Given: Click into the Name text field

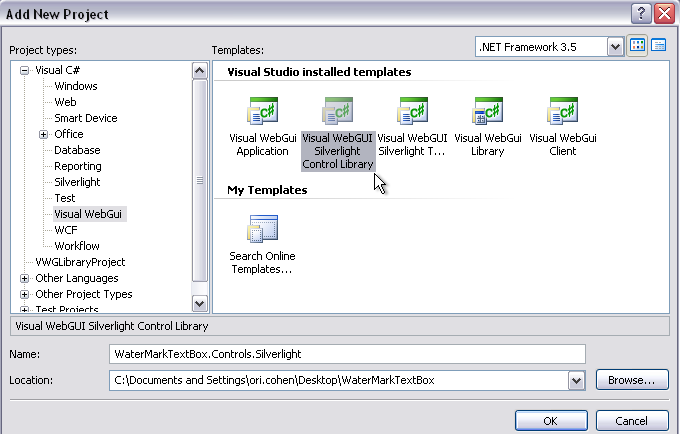Looking at the screenshot, I should tap(347, 354).
